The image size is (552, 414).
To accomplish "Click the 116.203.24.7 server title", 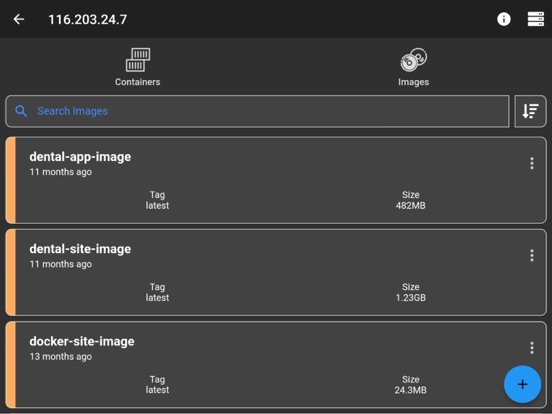I will pos(88,19).
